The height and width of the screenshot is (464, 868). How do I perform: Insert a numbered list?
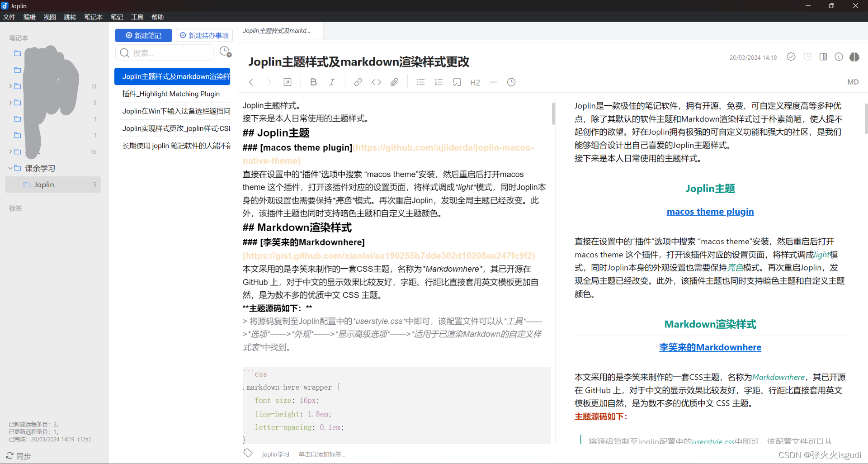(438, 82)
